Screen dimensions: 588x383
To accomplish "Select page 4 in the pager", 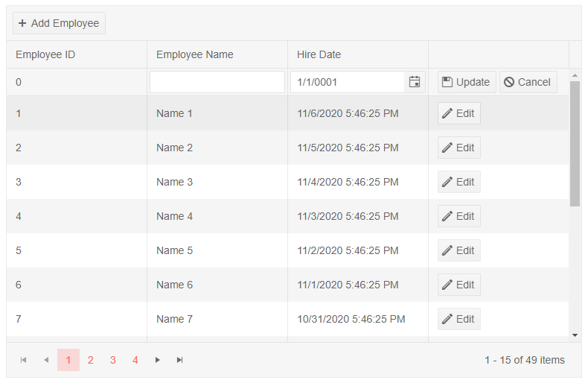I will click(135, 360).
